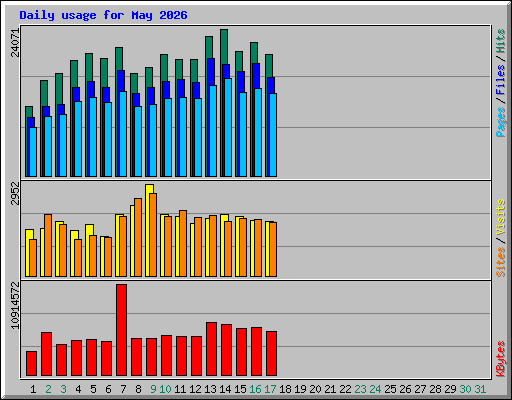The width and height of the screenshot is (512, 400).
Task: Click the orange sites bar for day 2
Action: coord(48,245)
